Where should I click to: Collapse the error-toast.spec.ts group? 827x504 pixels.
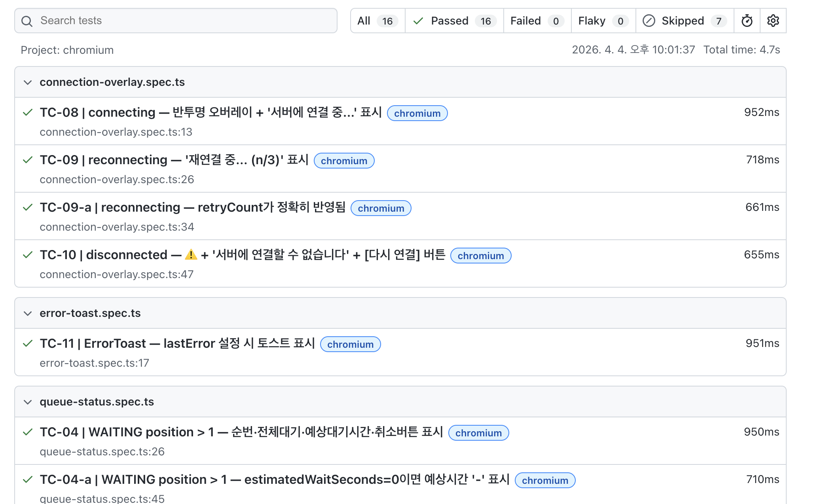click(28, 313)
